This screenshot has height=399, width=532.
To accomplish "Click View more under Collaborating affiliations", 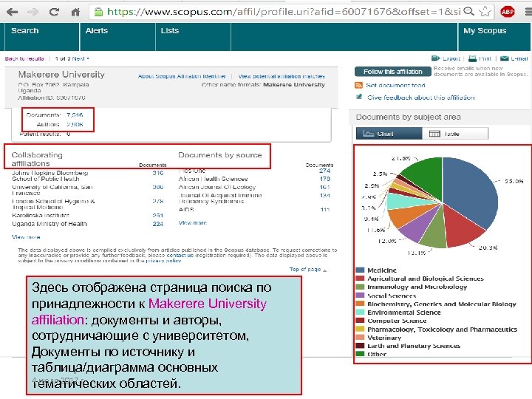I will click(26, 237).
